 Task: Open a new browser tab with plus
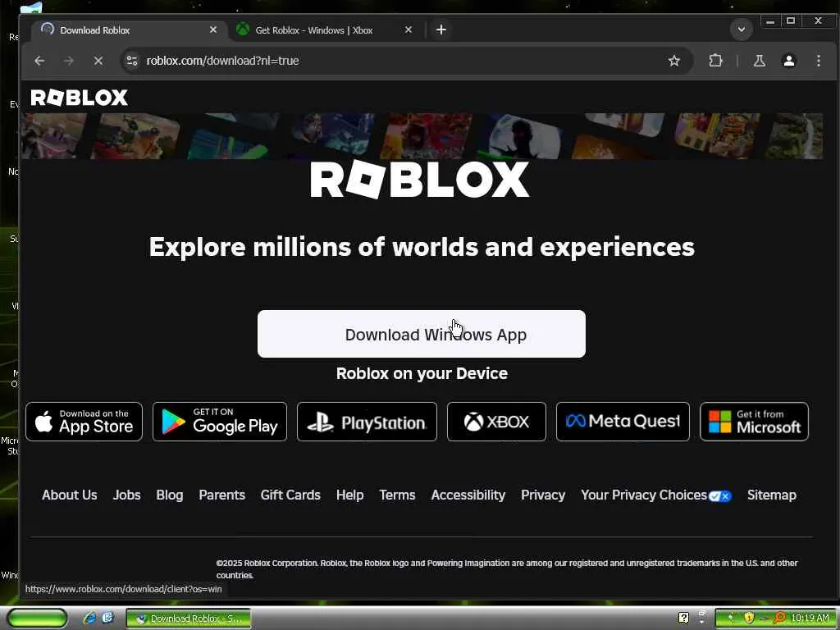pyautogui.click(x=441, y=30)
